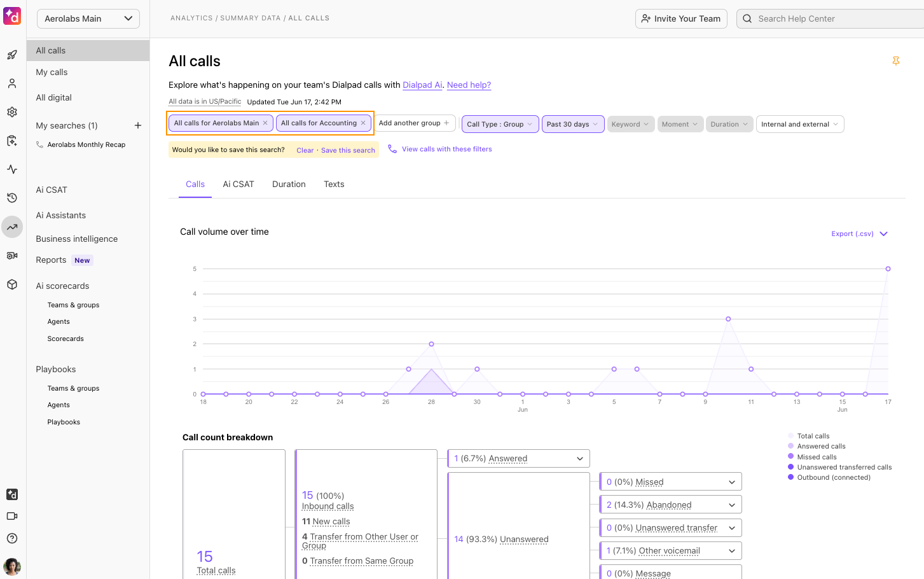This screenshot has height=579, width=924.
Task: Click the Missed calls legend swatch
Action: (791, 456)
